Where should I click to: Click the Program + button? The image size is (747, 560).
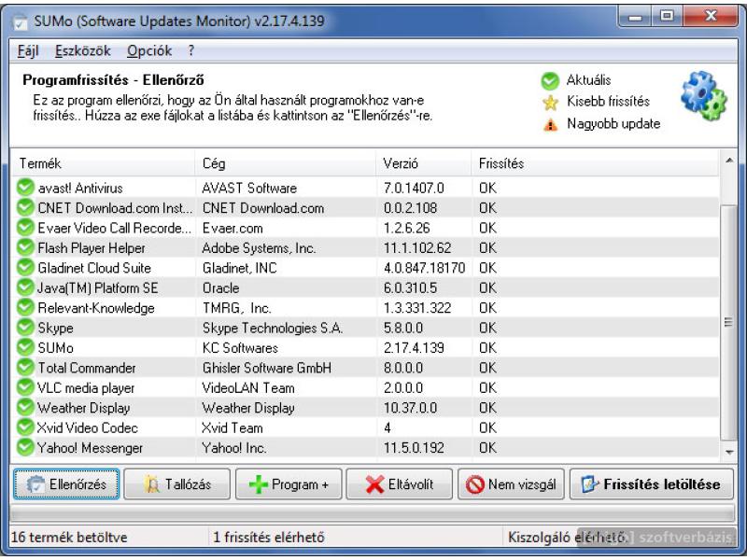pyautogui.click(x=289, y=484)
